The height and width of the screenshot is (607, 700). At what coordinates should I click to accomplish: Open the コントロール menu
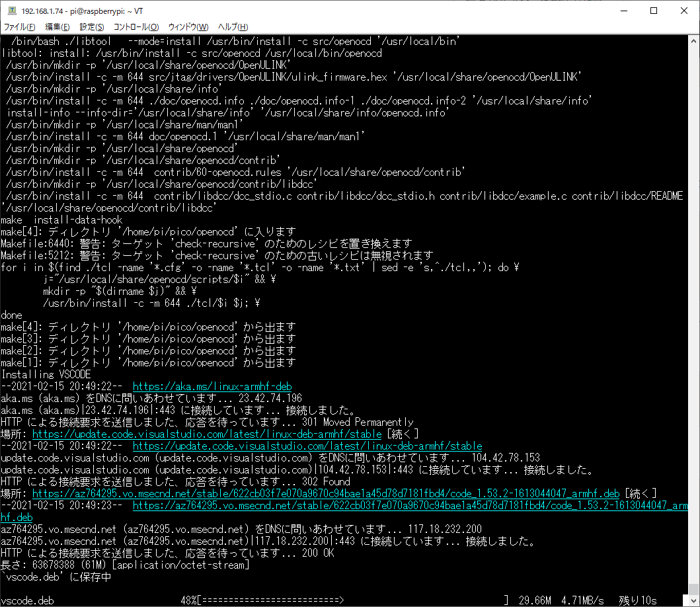pyautogui.click(x=137, y=26)
